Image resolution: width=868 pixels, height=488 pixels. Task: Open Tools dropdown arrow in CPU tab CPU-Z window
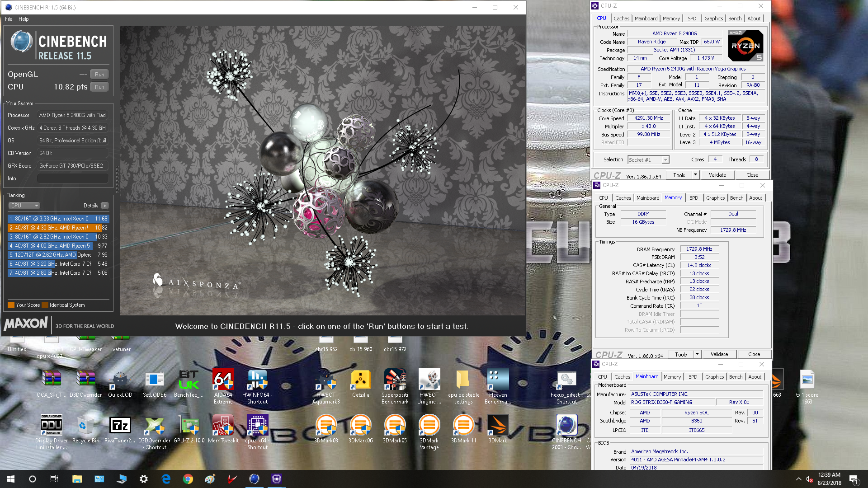point(695,175)
